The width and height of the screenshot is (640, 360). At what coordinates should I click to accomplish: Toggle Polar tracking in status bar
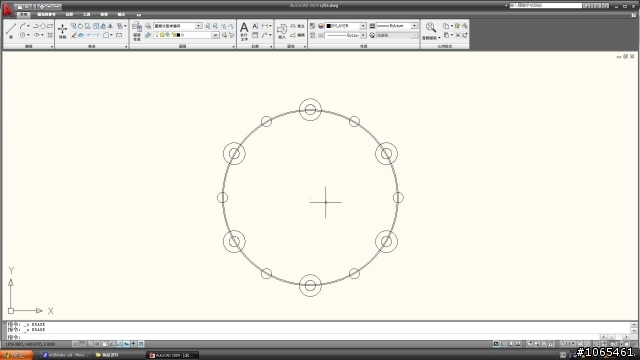tap(97, 344)
